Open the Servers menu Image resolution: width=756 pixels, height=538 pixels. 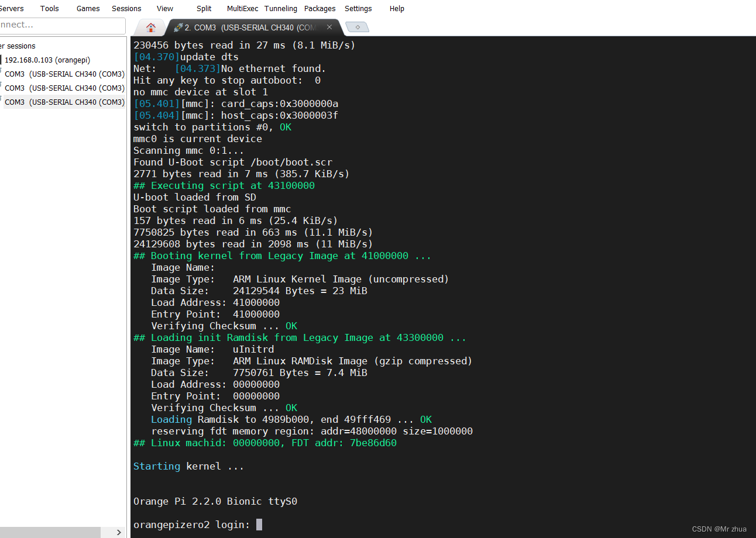pyautogui.click(x=12, y=9)
